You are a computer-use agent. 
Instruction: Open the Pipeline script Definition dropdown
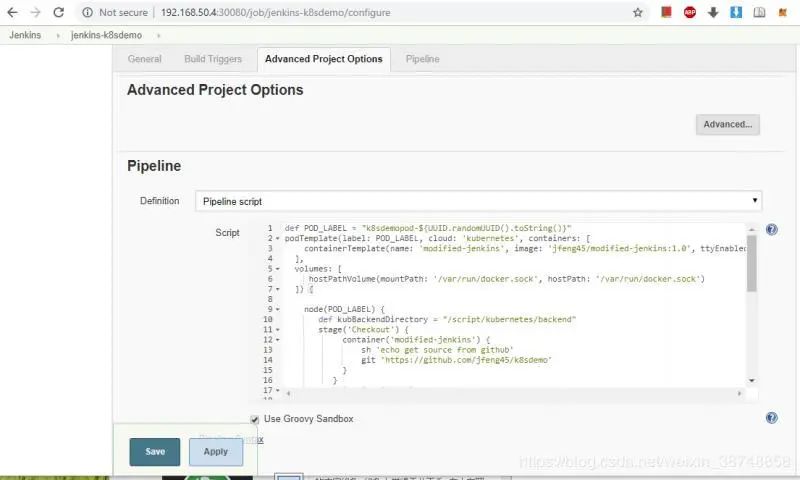click(478, 201)
